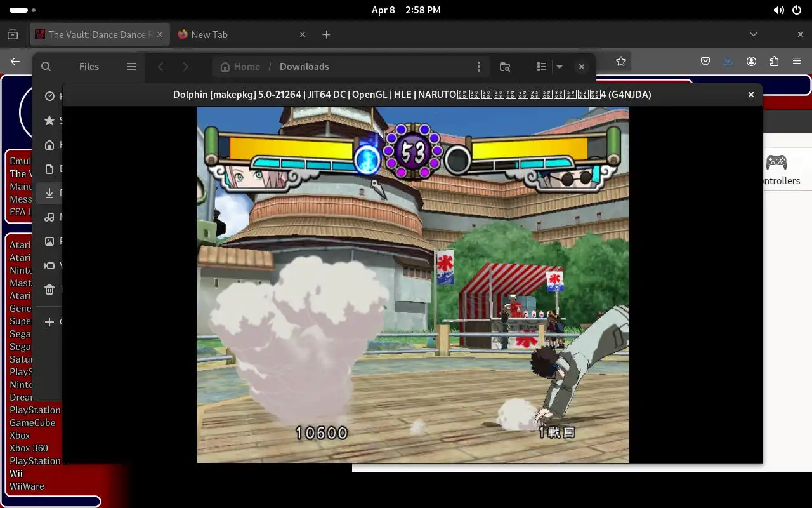Open the Firefox View icon
The width and height of the screenshot is (812, 508).
pos(13,35)
